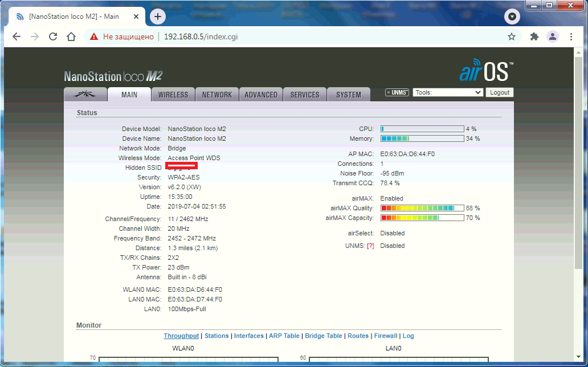
Task: Click the browser forward arrow
Action: point(35,36)
